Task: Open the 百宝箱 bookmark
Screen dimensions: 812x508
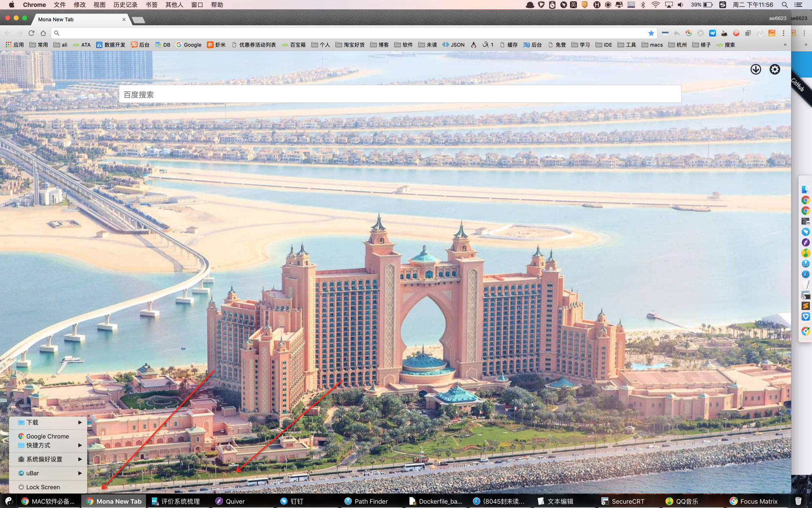Action: click(294, 45)
